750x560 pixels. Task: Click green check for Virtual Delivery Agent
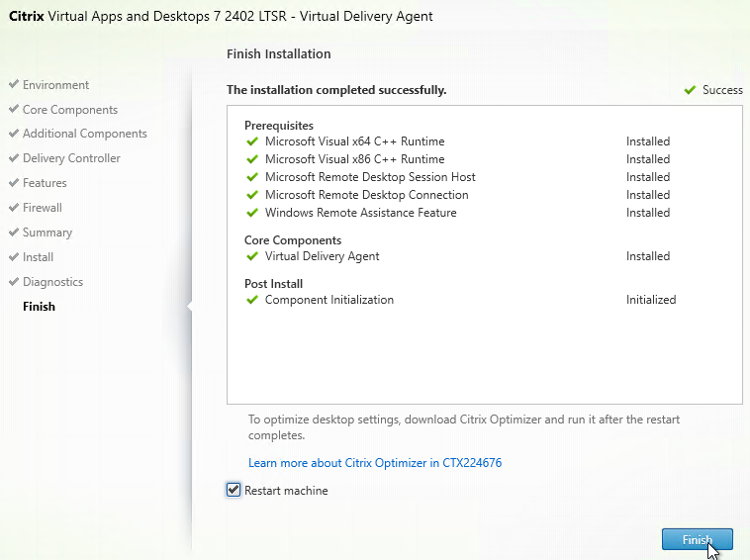[x=252, y=257]
